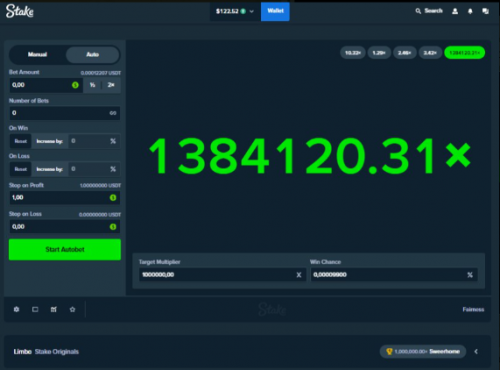Open the chat icon
This screenshot has width=500, height=370.
pos(485,11)
